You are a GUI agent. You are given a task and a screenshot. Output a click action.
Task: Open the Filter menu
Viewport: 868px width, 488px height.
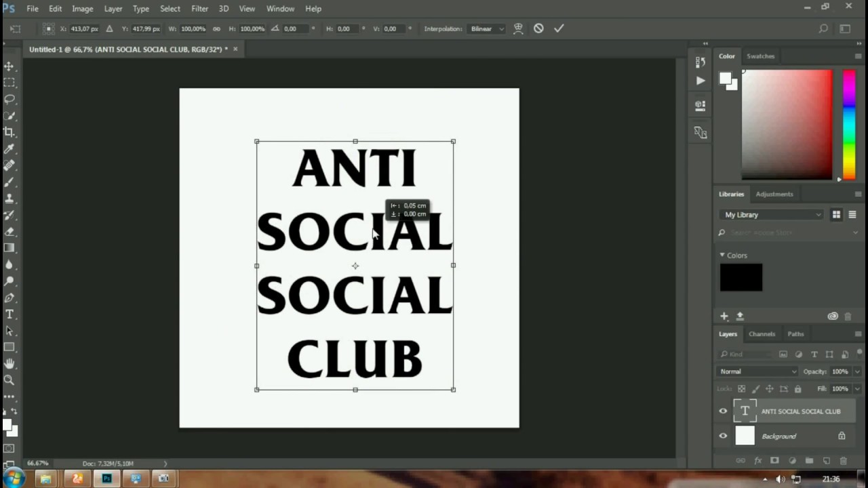199,8
